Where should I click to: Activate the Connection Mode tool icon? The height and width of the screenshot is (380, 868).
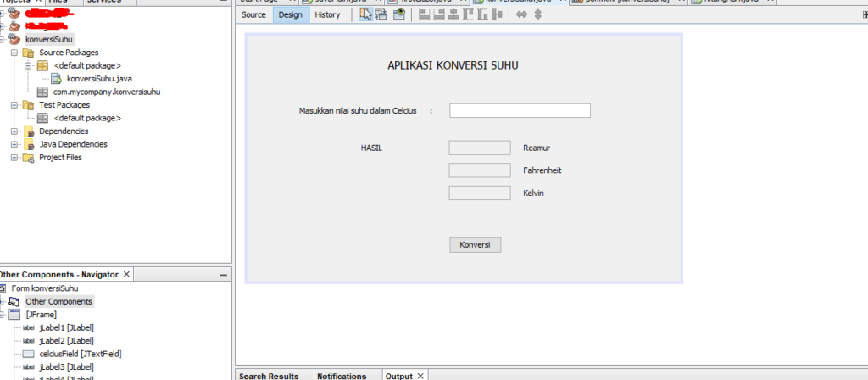(x=381, y=15)
